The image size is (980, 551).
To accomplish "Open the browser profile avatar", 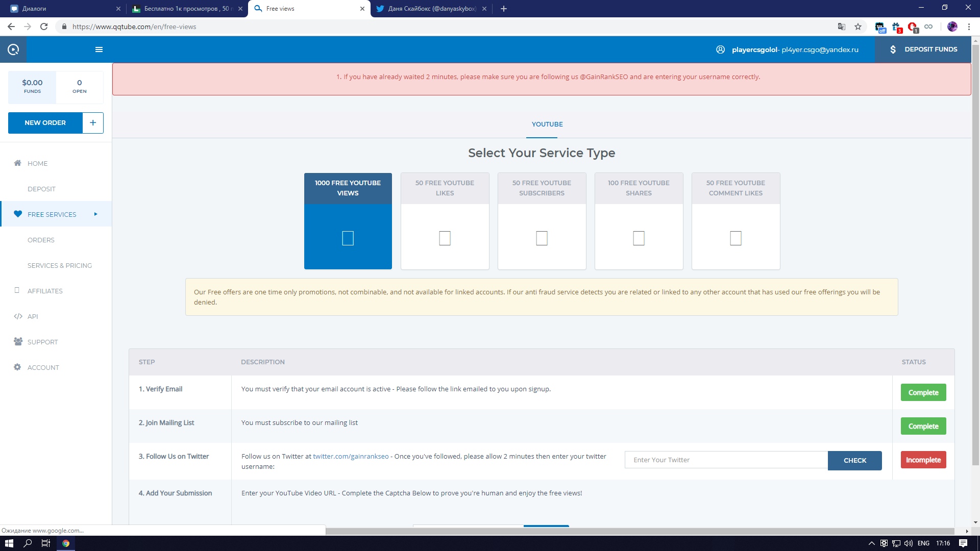I will coord(952,27).
